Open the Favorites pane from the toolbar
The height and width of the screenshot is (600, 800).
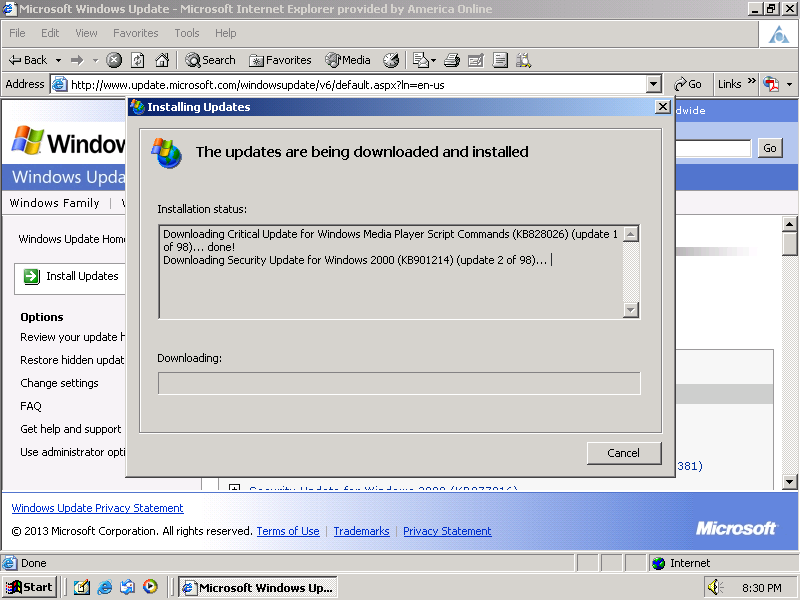(280, 60)
